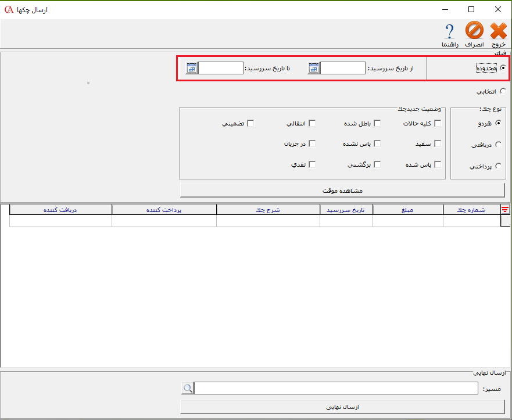512x420 pixels.
Task: Click the CA logo in title bar
Action: tap(8, 9)
